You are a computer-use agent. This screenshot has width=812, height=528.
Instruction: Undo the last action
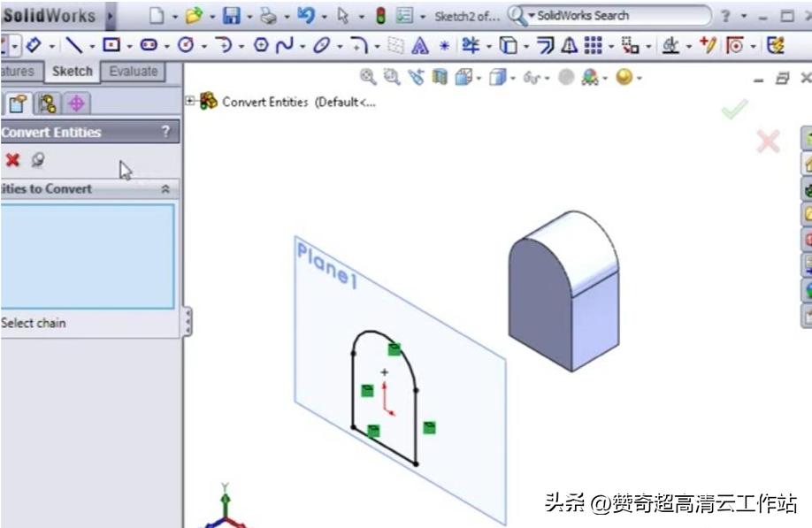point(306,16)
